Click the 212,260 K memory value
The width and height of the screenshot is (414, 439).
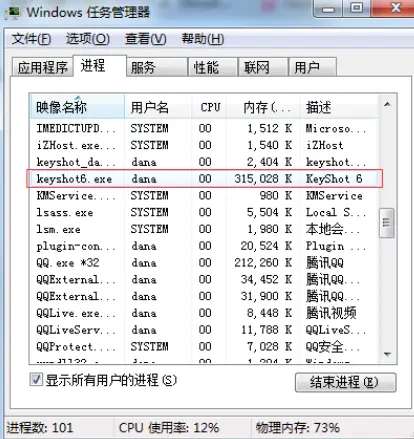(263, 263)
